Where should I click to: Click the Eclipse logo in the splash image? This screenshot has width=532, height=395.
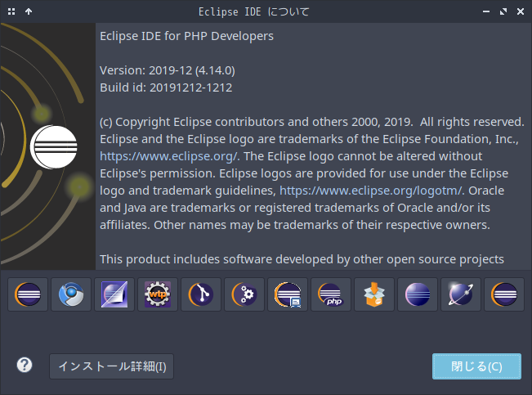click(54, 147)
